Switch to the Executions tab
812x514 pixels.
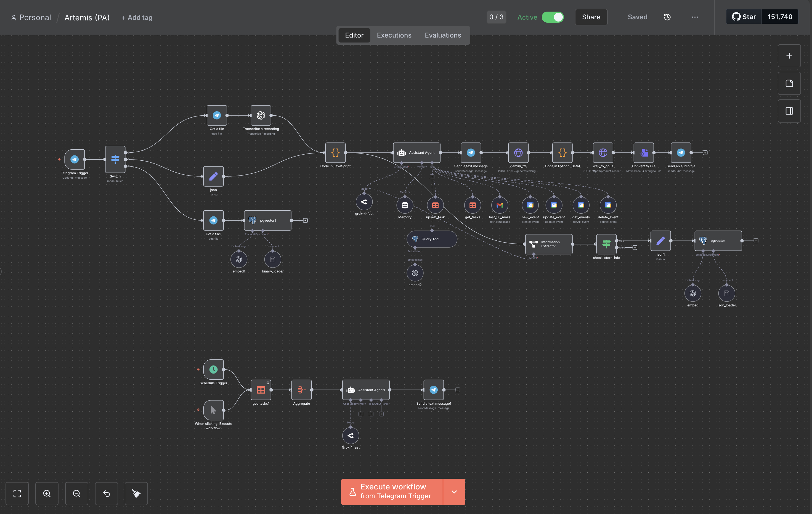(394, 35)
